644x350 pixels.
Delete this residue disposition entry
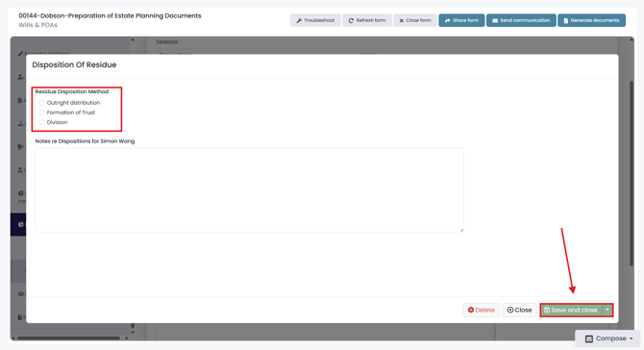click(481, 311)
